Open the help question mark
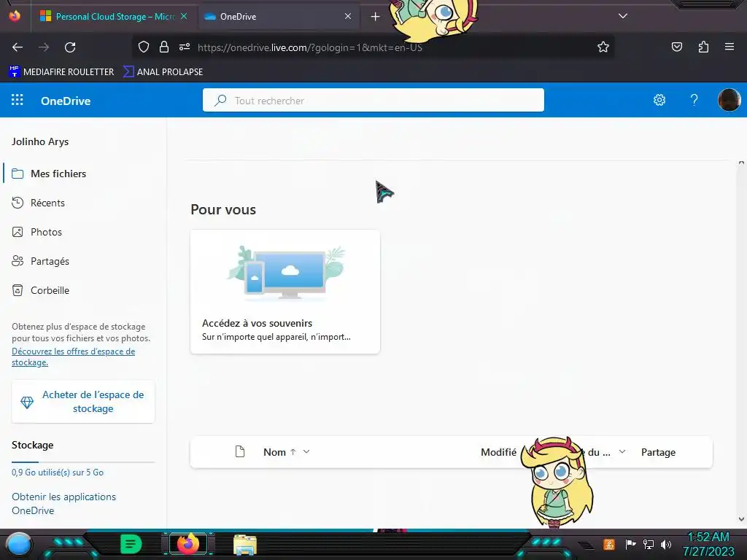This screenshot has width=747, height=560. click(694, 100)
